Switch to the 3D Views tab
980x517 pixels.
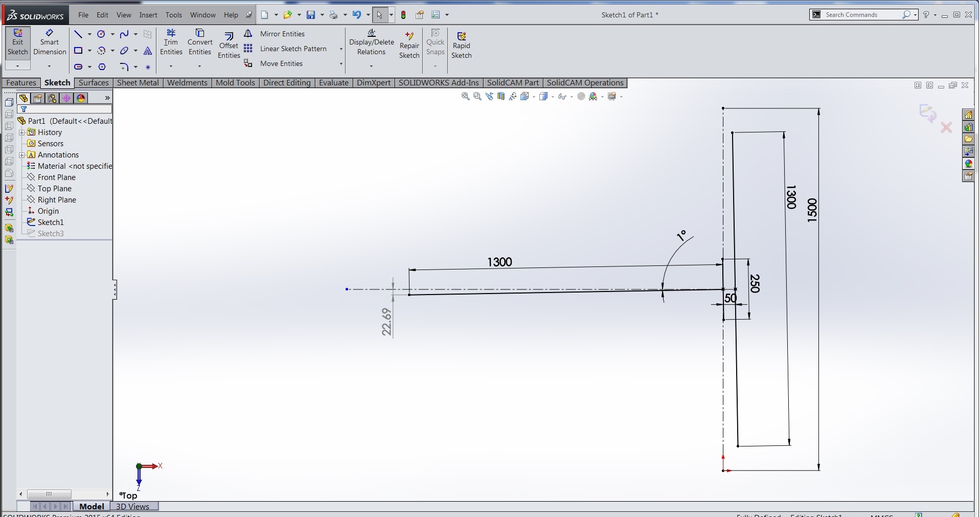[x=132, y=506]
